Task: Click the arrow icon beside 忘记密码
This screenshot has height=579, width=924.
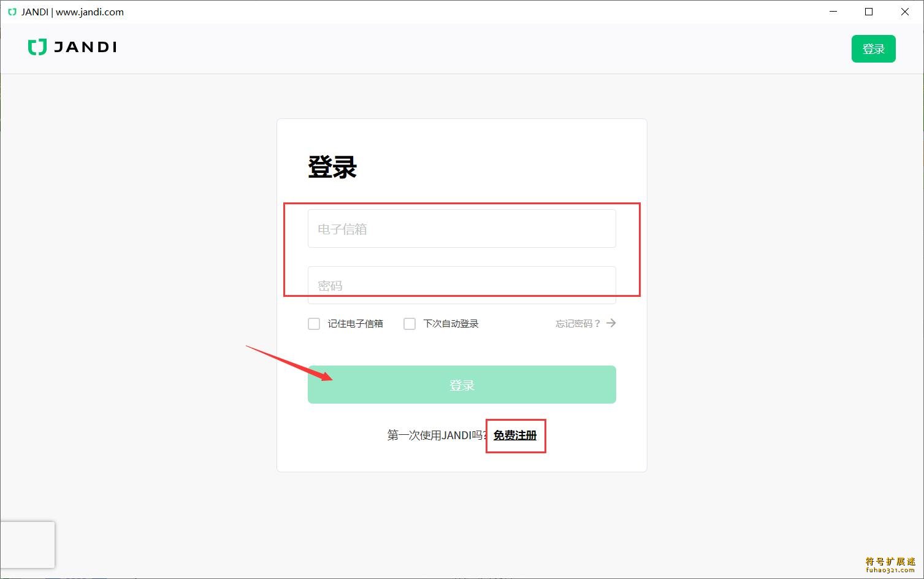Action: point(611,323)
